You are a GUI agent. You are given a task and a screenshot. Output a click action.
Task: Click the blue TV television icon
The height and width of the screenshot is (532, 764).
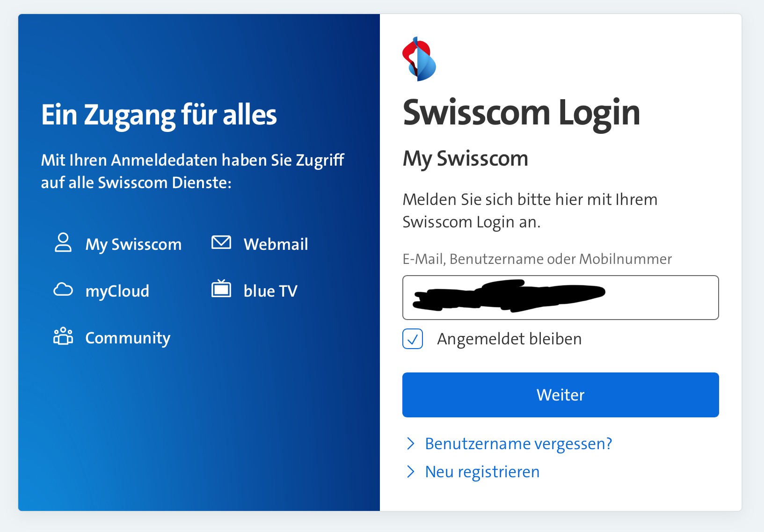221,289
